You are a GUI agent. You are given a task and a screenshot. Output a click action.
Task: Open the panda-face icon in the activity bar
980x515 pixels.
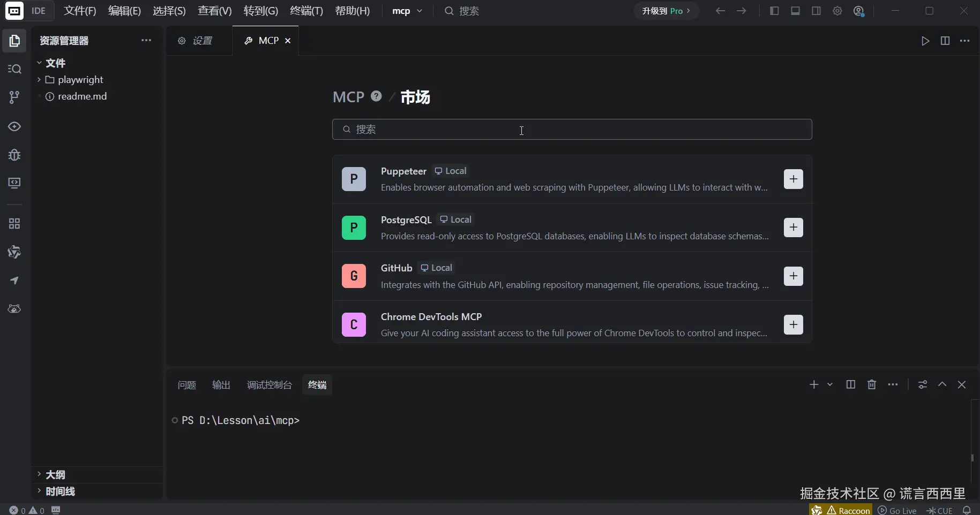pyautogui.click(x=14, y=309)
